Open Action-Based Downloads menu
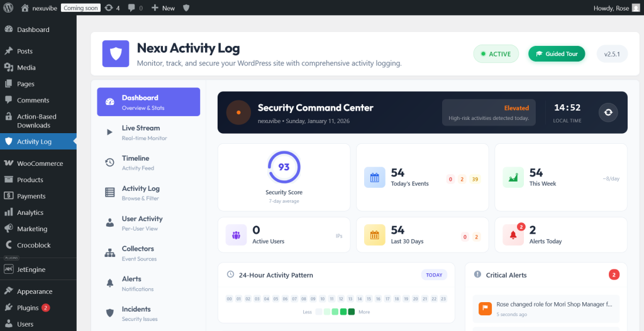 pos(38,121)
